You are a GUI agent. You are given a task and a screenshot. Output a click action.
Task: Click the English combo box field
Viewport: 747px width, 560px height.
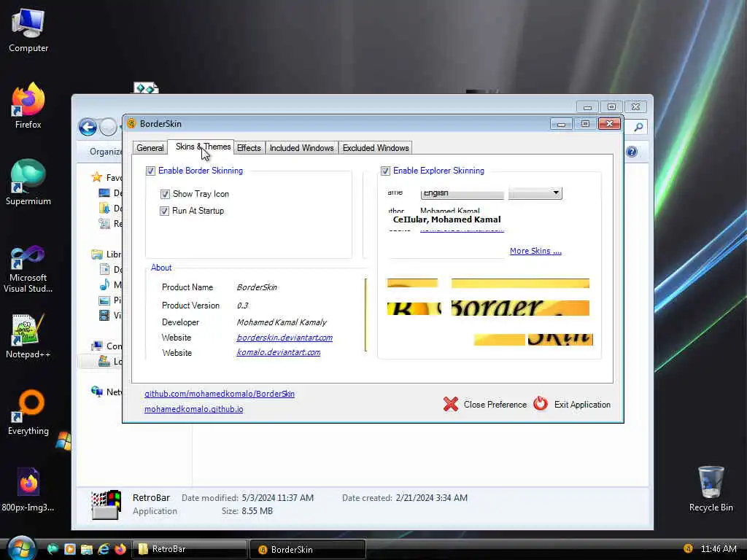462,192
